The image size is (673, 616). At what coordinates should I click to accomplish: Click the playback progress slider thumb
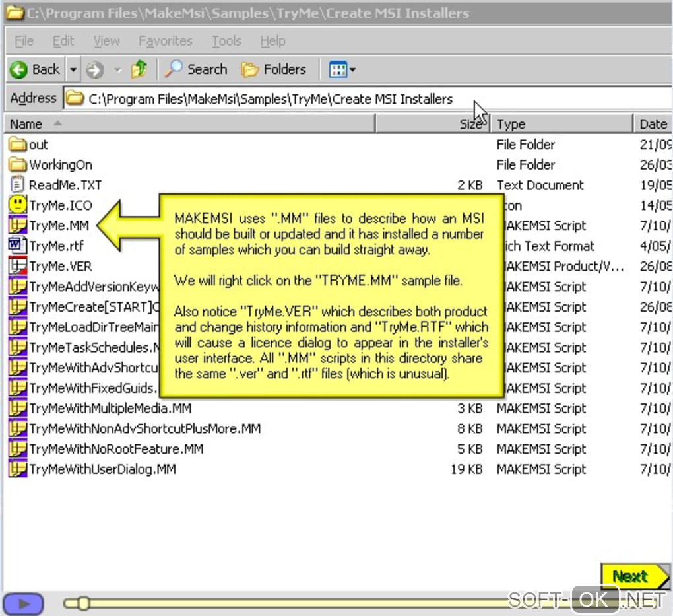click(x=84, y=603)
